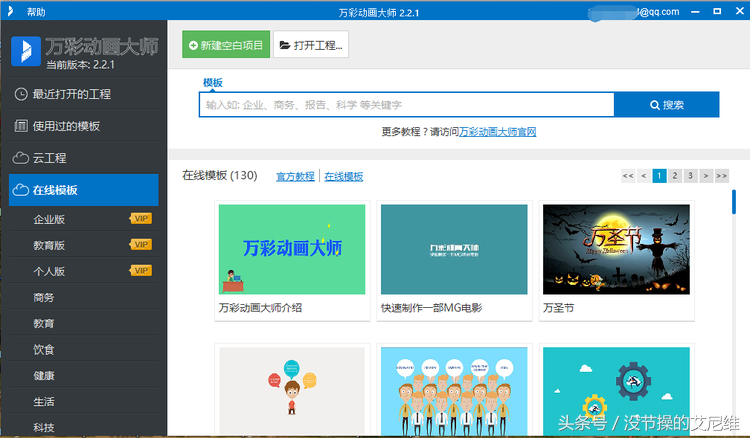Open template with boy and speech bubbles
Screen dimensions: 750x438
[292, 391]
